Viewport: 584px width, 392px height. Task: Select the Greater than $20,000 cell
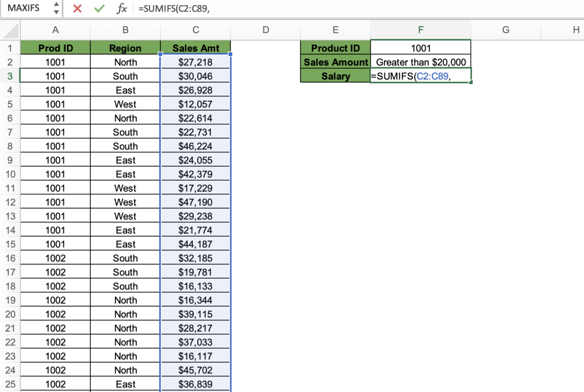[x=420, y=62]
